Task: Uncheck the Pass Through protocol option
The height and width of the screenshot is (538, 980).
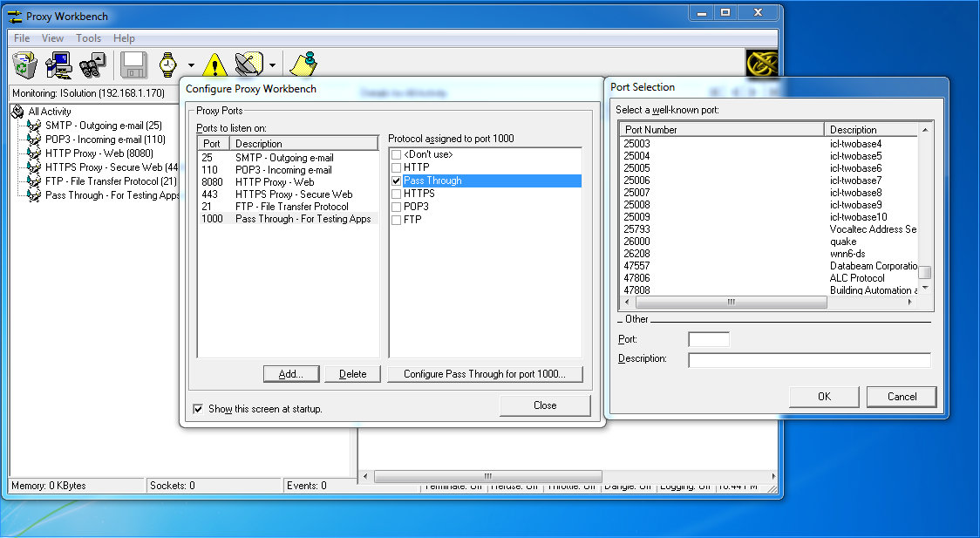Action: point(396,180)
